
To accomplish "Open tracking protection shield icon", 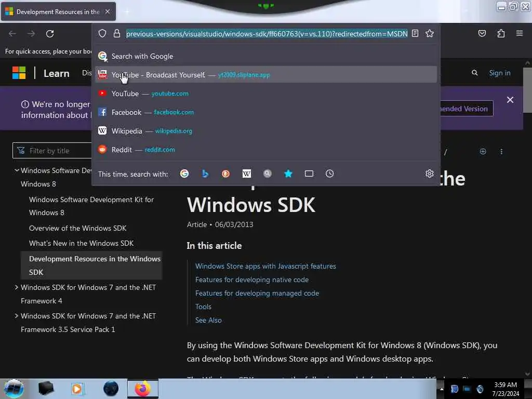I will click(102, 33).
